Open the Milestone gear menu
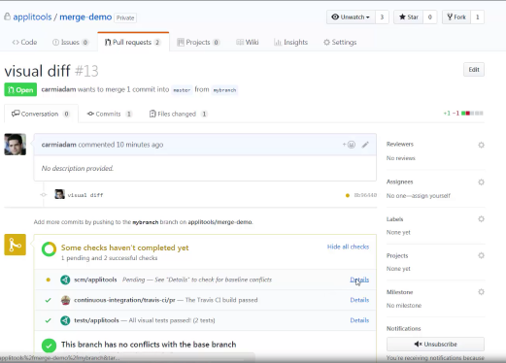 pos(481,292)
